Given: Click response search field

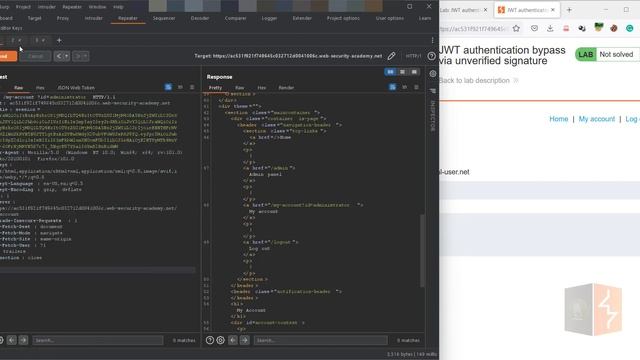Looking at the screenshot, I should 320,340.
